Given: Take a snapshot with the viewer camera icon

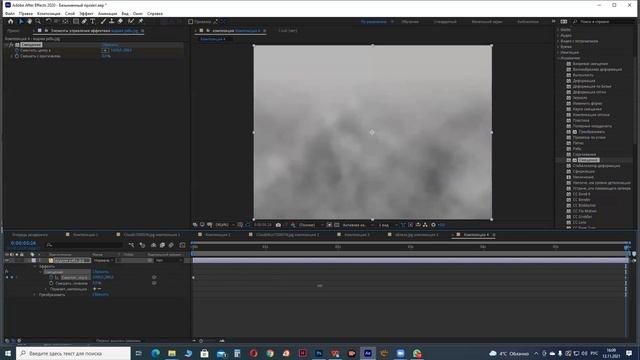Looking at the screenshot, I should coord(278,225).
